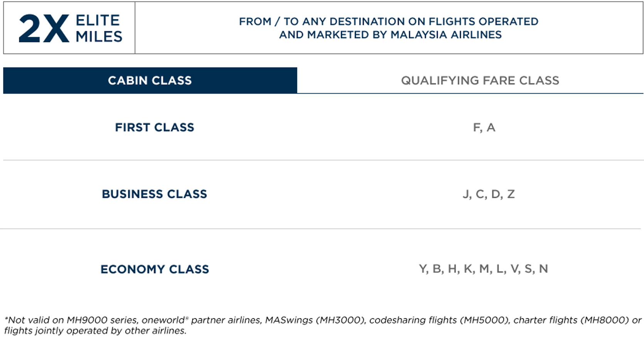644x340 pixels.
Task: Click 'flights jointly operated by other airlines' text
Action: tap(95, 331)
